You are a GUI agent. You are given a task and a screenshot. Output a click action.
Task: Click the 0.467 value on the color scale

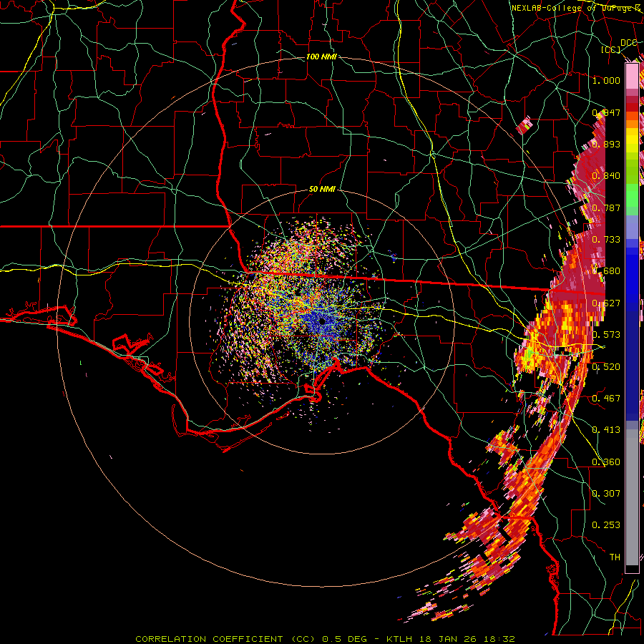[606, 399]
